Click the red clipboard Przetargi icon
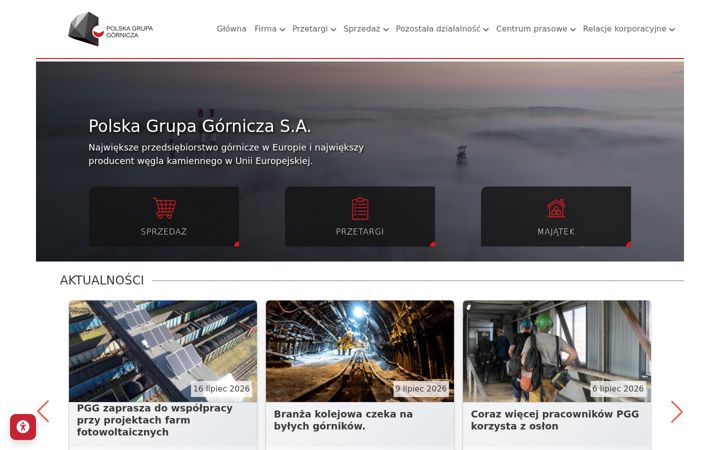 click(x=360, y=208)
